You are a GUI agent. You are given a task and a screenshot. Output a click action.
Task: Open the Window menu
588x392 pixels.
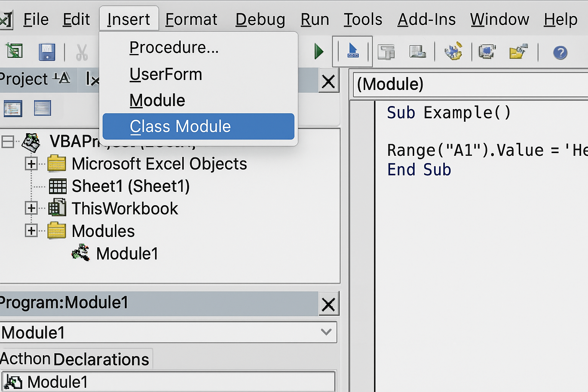(500, 19)
